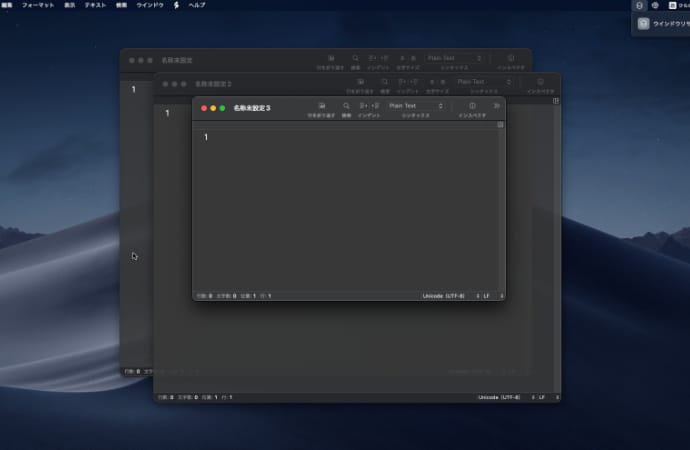
Task: Click the split editor icon in 名称未設定 3
Action: click(x=501, y=124)
